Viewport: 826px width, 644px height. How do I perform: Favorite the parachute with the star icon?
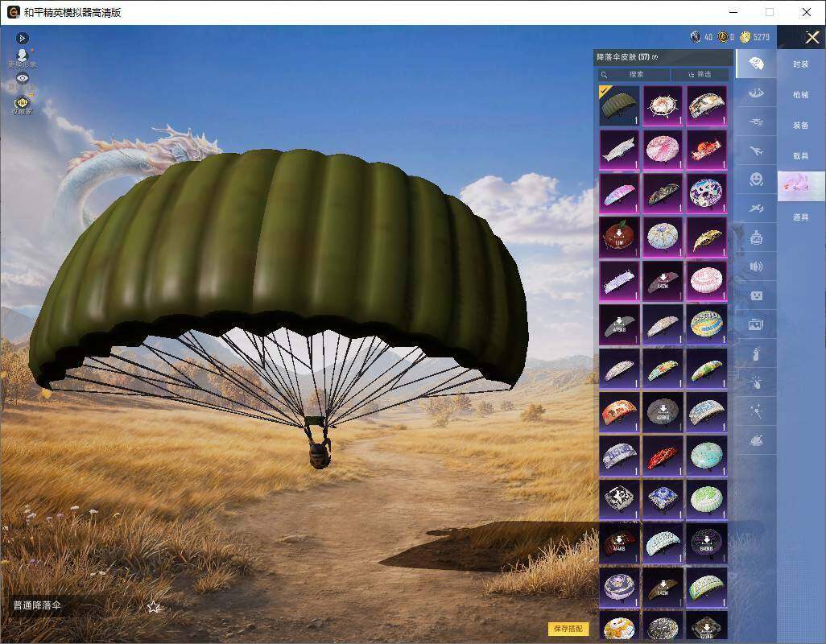[153, 607]
